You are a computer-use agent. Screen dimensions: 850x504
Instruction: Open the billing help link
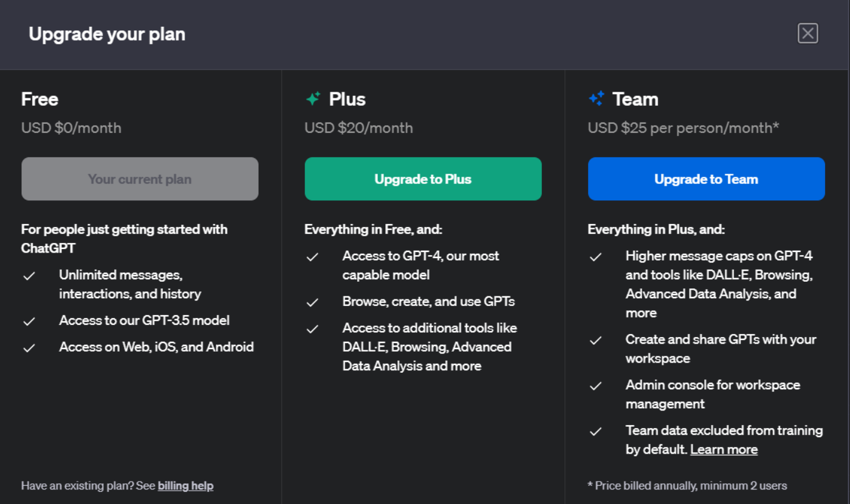(x=185, y=486)
